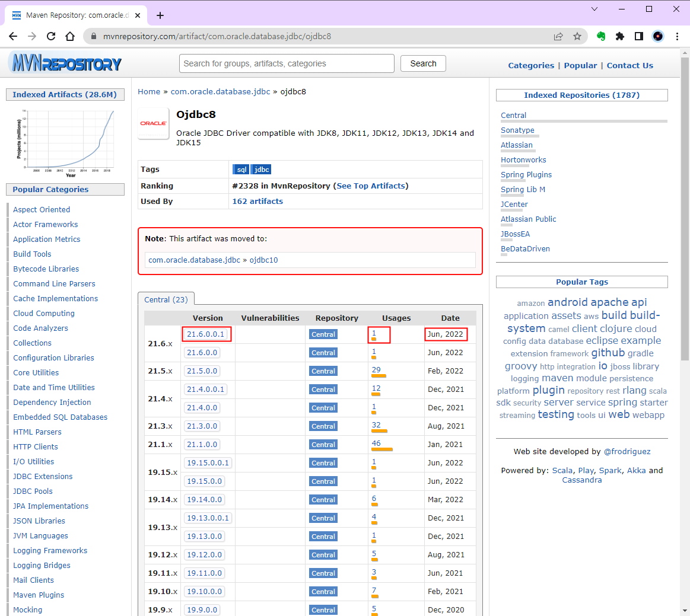Image resolution: width=690 pixels, height=616 pixels.
Task: Click Central badge for version 21.3.0.0
Action: [x=323, y=426]
